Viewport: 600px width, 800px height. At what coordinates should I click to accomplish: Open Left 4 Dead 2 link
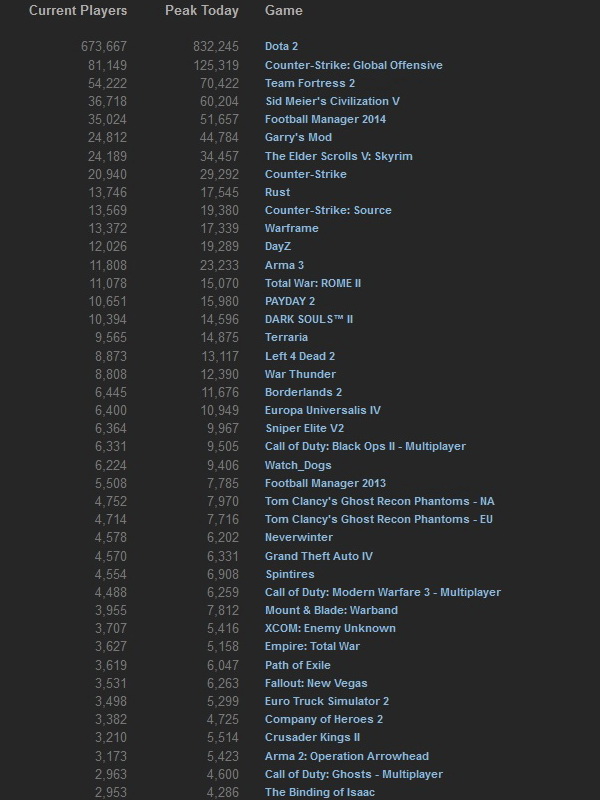pyautogui.click(x=300, y=356)
